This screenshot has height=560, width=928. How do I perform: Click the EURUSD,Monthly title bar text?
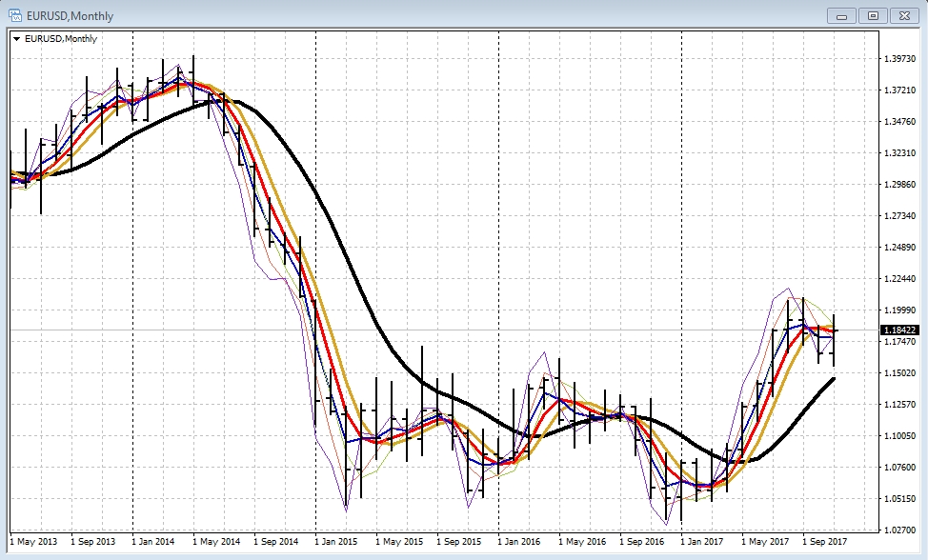tap(70, 16)
